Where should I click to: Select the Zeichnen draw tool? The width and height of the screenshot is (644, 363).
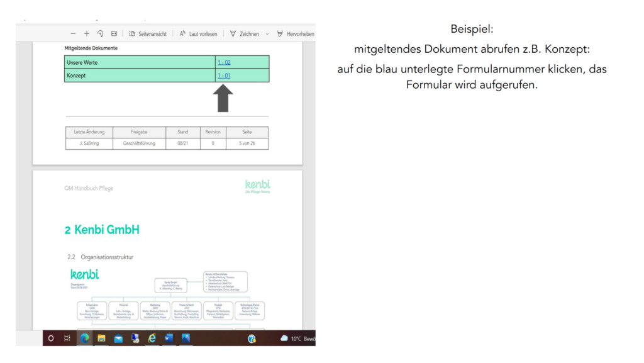[245, 34]
